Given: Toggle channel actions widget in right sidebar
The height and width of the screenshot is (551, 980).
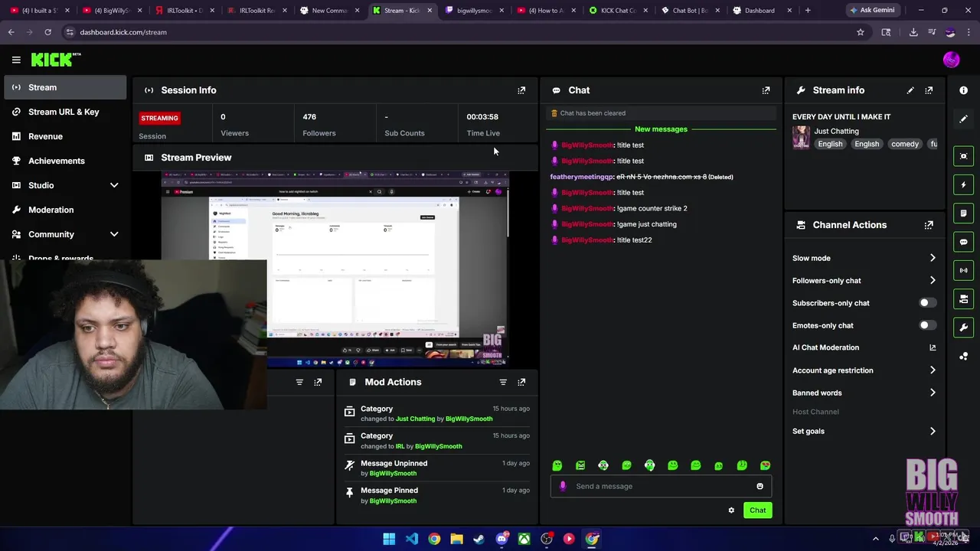Looking at the screenshot, I should 964,298.
